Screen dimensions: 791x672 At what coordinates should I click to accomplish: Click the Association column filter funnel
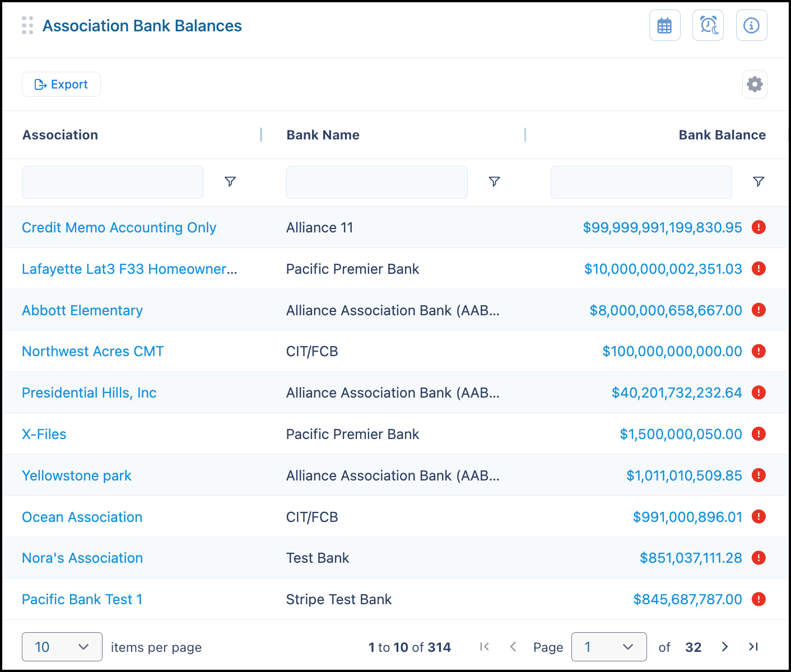(230, 181)
